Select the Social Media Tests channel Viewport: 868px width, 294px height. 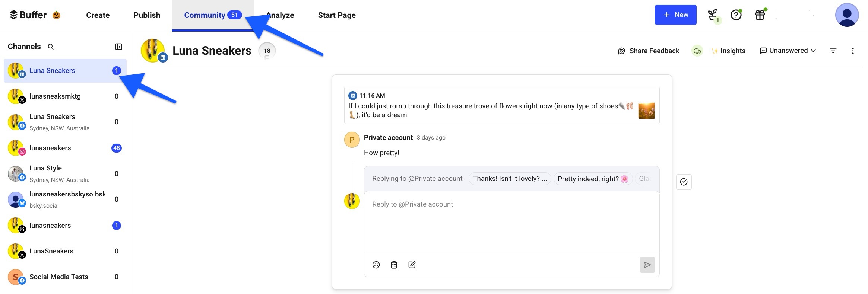(x=65, y=277)
